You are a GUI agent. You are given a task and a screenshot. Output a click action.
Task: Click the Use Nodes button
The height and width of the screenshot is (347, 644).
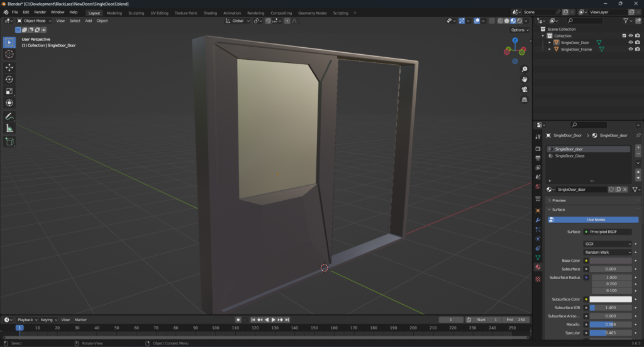click(595, 220)
